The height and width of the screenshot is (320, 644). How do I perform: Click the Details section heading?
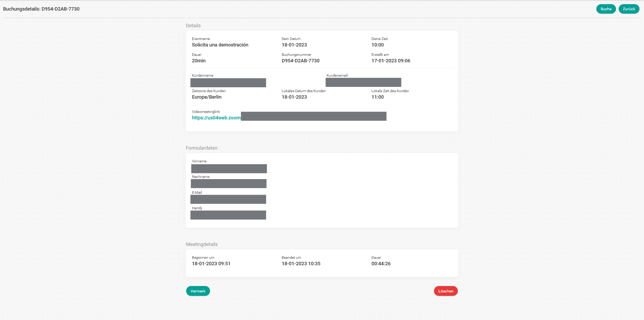click(x=193, y=26)
